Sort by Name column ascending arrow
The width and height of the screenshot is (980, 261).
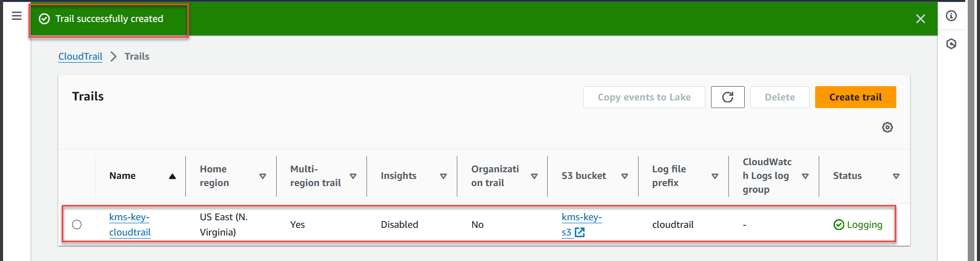pyautogui.click(x=173, y=176)
